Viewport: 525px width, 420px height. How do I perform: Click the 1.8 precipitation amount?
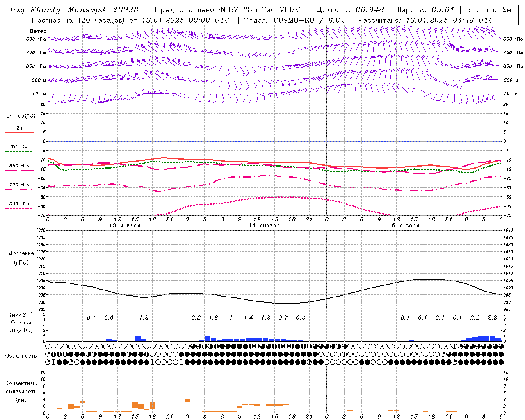click(213, 318)
